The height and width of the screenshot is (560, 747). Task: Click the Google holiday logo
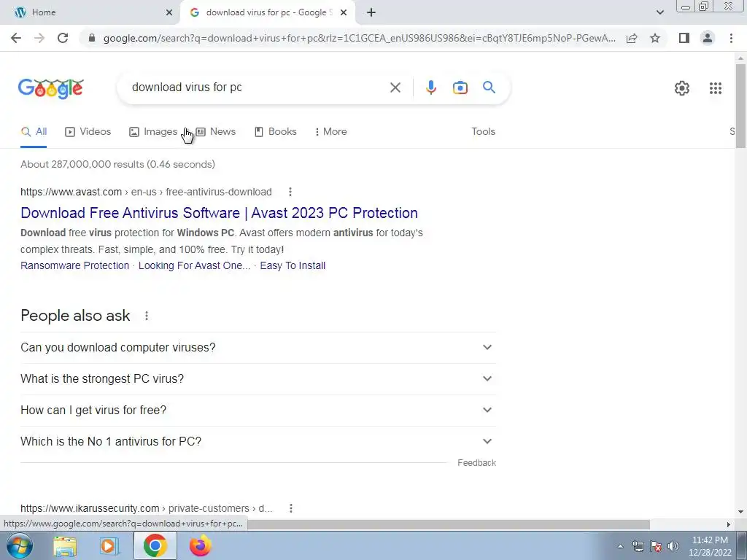51,88
